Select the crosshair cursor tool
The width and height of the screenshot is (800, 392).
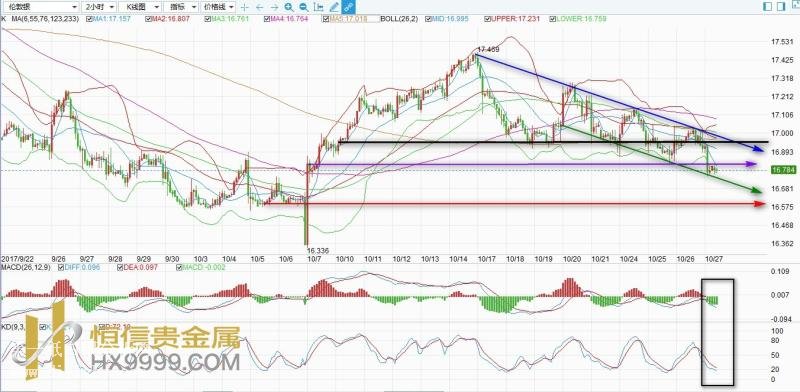(x=245, y=7)
